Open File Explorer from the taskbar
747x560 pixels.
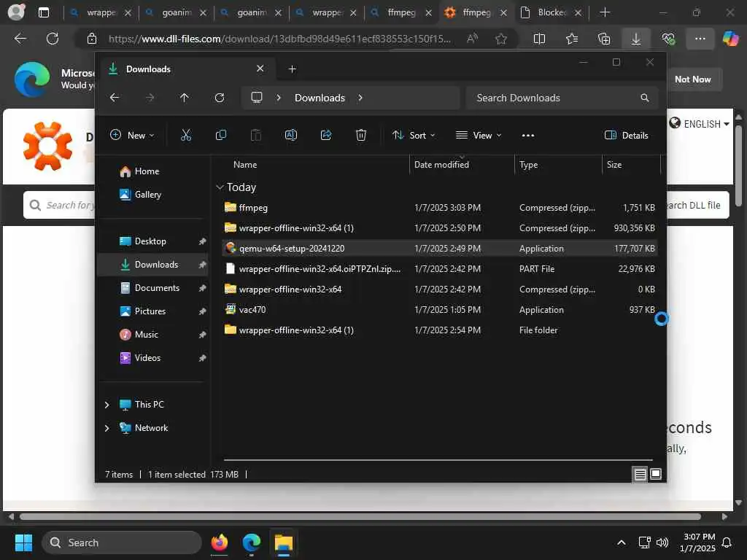click(284, 542)
